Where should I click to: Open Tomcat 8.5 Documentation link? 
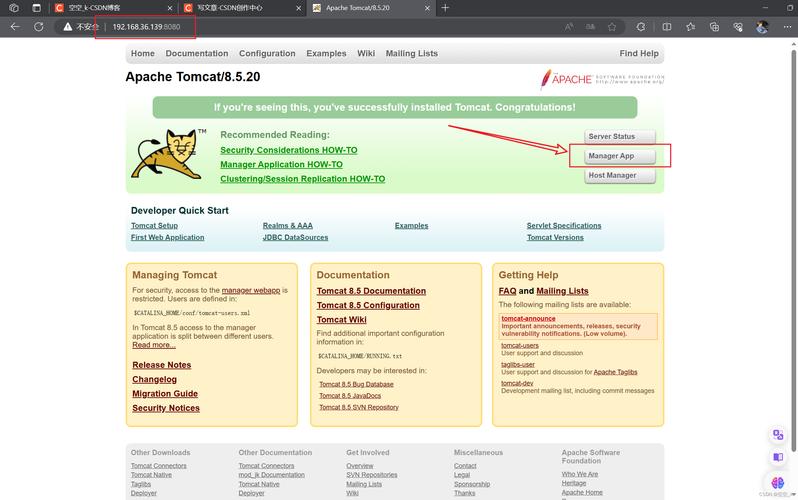[x=371, y=291]
